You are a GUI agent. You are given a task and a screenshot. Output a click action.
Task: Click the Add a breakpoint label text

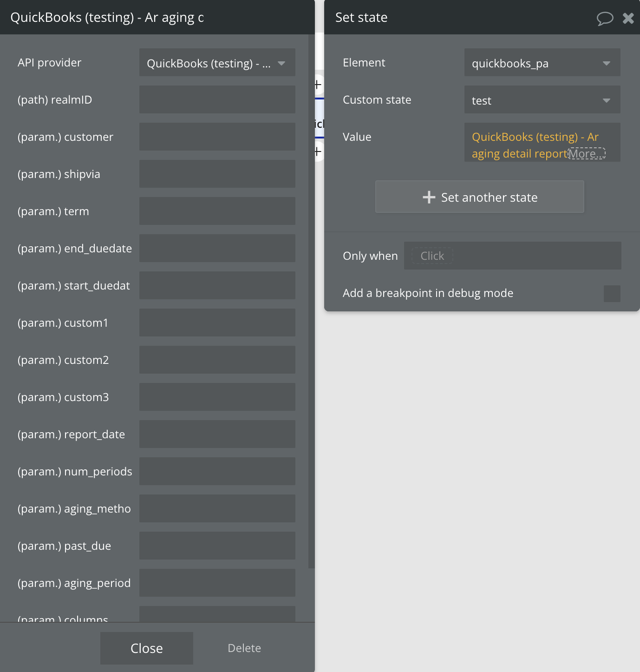coord(428,293)
